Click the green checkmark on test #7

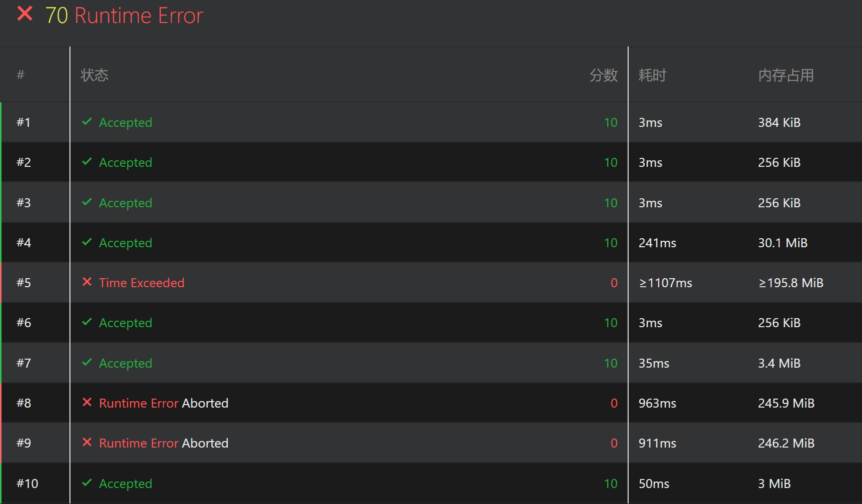(x=87, y=362)
